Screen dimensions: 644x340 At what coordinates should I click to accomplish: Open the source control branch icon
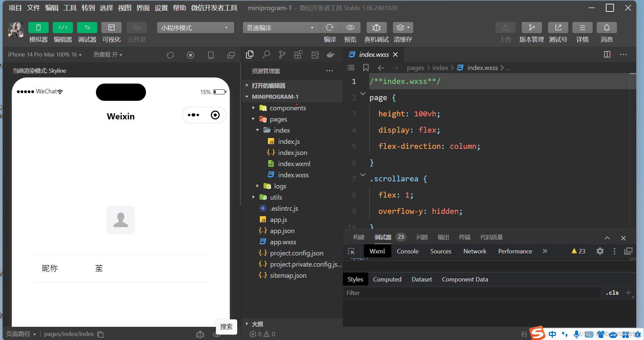tap(282, 54)
